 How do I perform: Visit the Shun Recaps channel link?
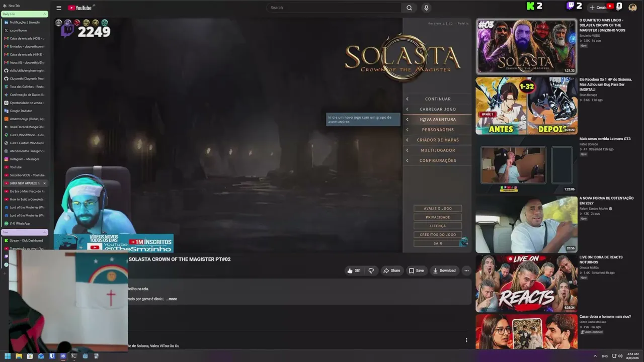click(589, 95)
